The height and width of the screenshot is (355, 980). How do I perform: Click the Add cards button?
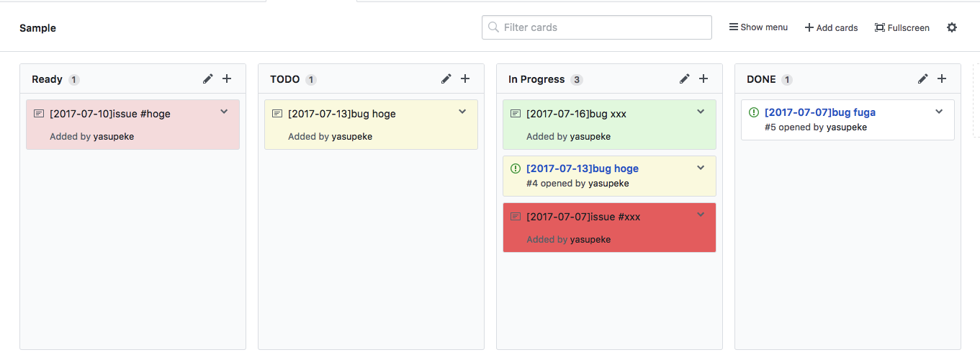831,27
